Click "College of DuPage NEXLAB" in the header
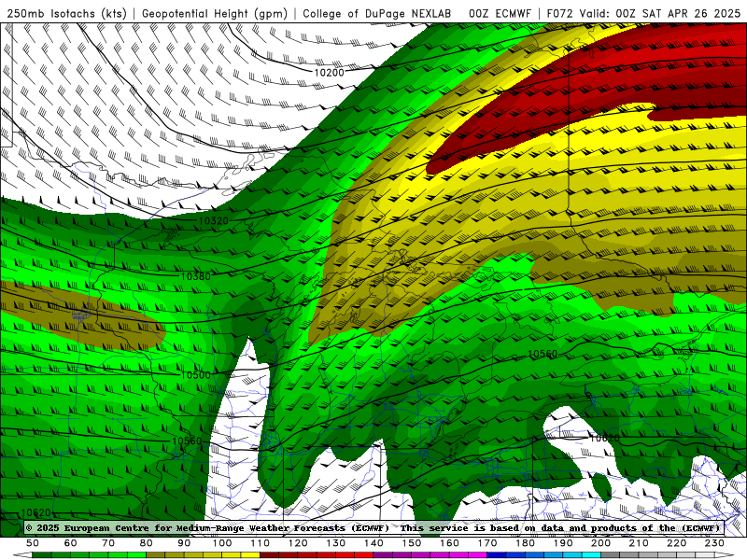This screenshot has height=560, width=747. click(377, 14)
